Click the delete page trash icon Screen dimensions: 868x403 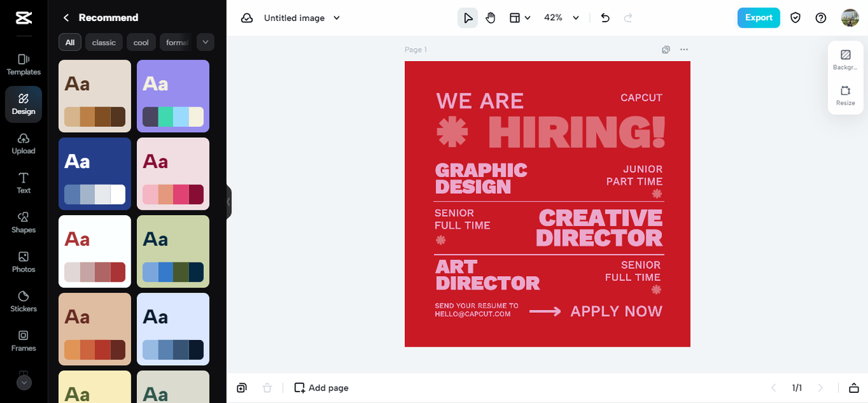(267, 388)
